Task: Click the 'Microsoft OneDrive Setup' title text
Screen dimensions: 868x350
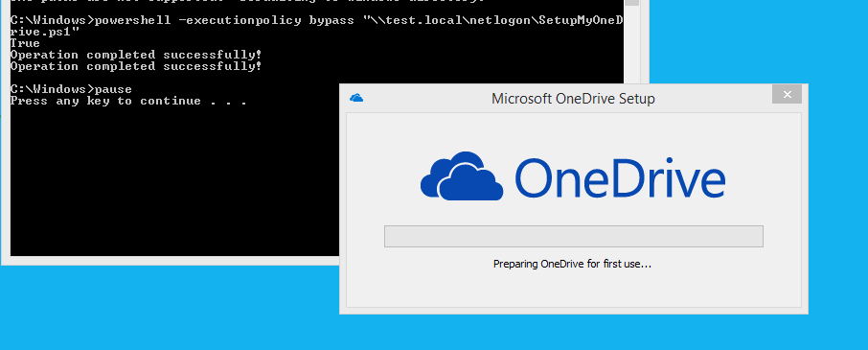Action: [x=573, y=99]
